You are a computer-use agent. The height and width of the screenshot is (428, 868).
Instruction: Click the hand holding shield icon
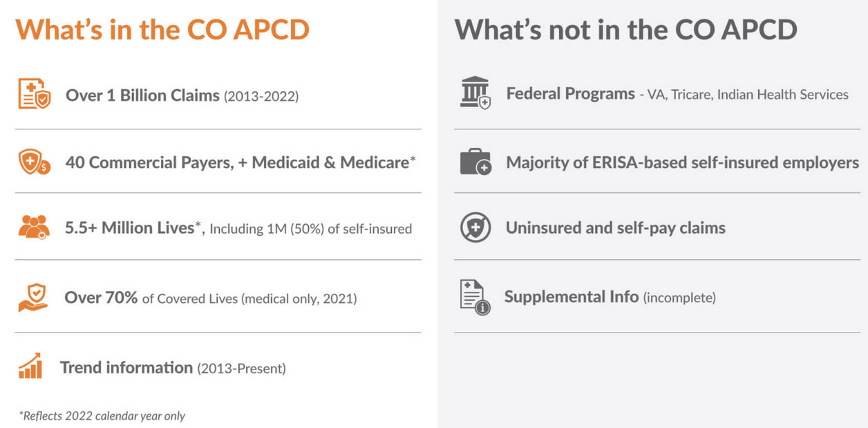pos(33,298)
